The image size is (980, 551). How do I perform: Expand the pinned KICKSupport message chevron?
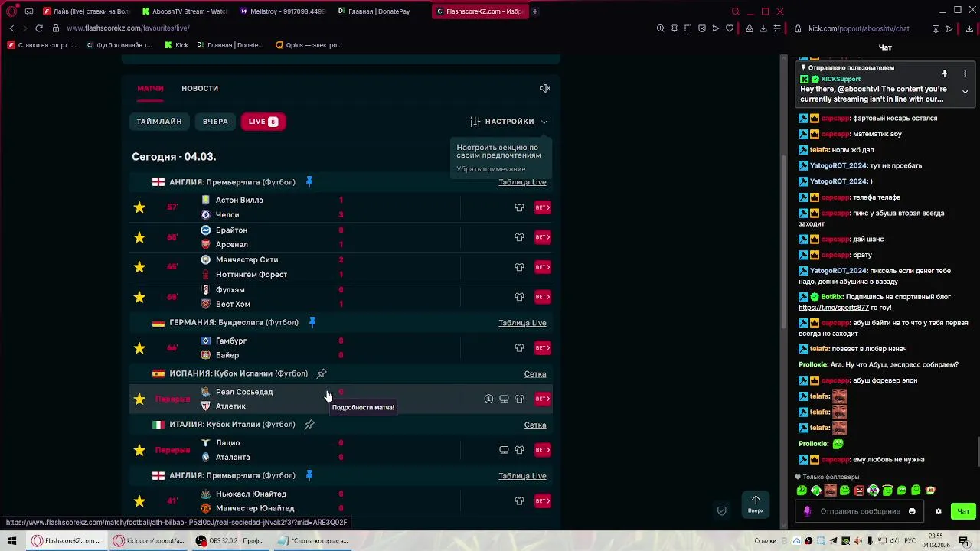965,91
